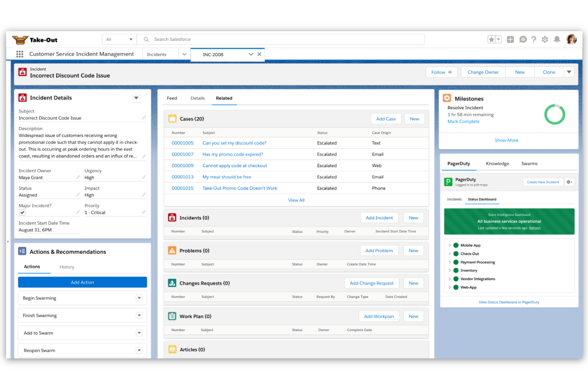The image size is (588, 392).
Task: Open the Incidents navigation dropdown chevron
Action: (184, 54)
